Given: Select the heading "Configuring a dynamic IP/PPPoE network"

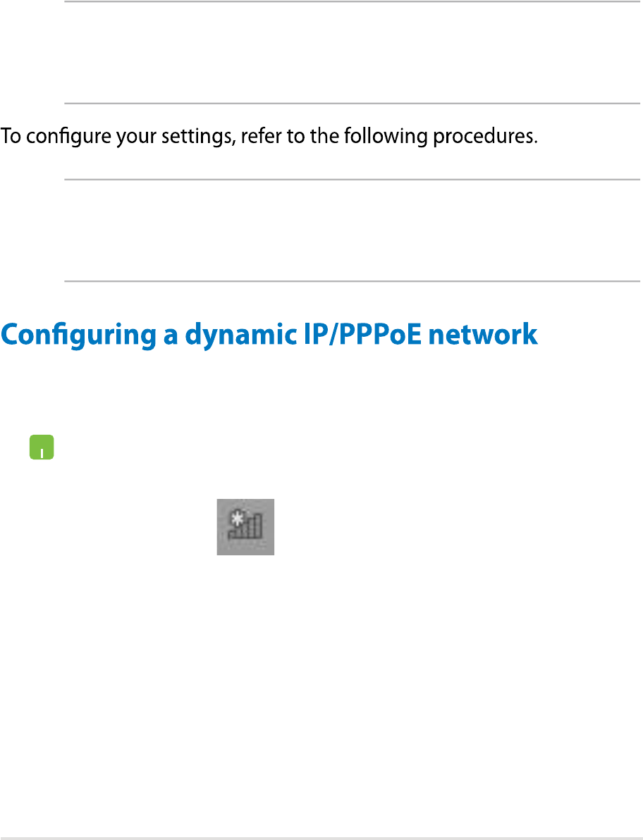Looking at the screenshot, I should click(x=270, y=334).
